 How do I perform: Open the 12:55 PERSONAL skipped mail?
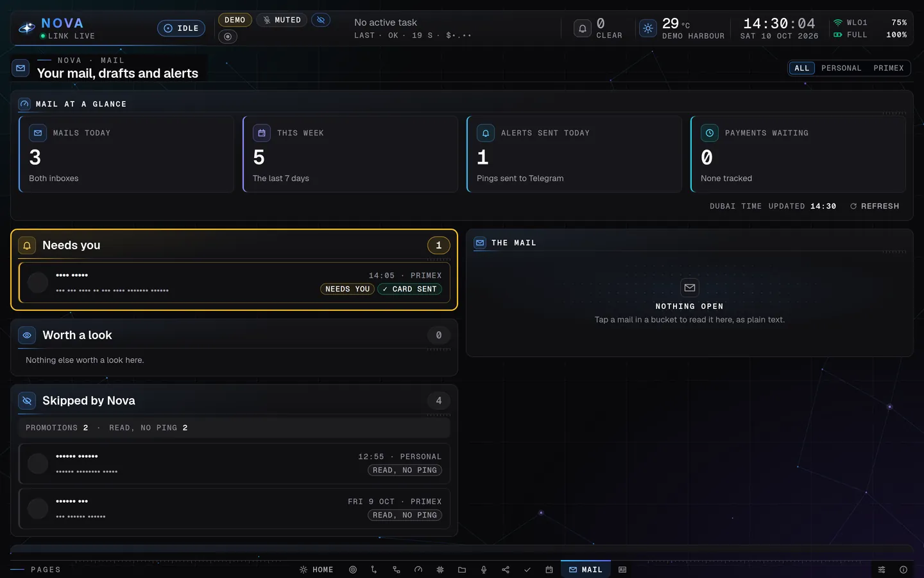[234, 464]
